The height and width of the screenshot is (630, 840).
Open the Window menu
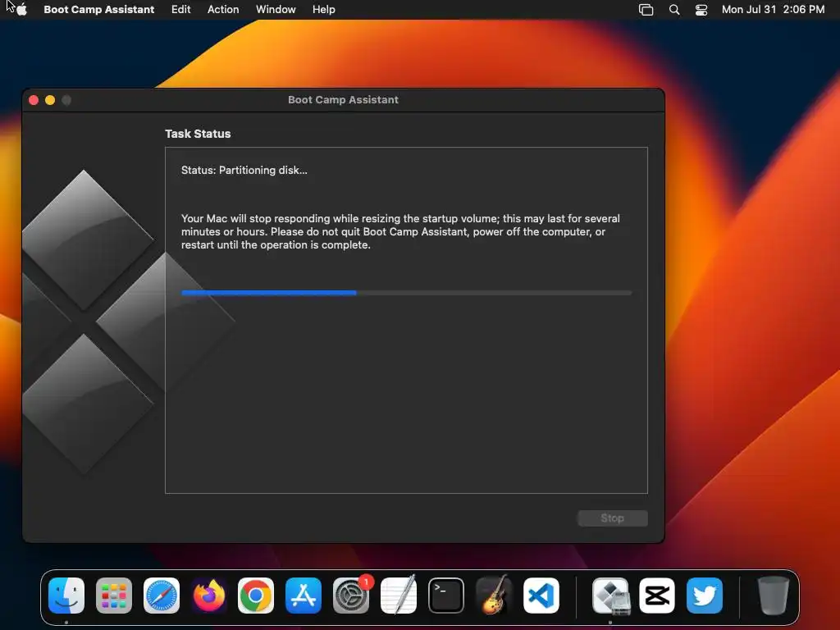276,10
